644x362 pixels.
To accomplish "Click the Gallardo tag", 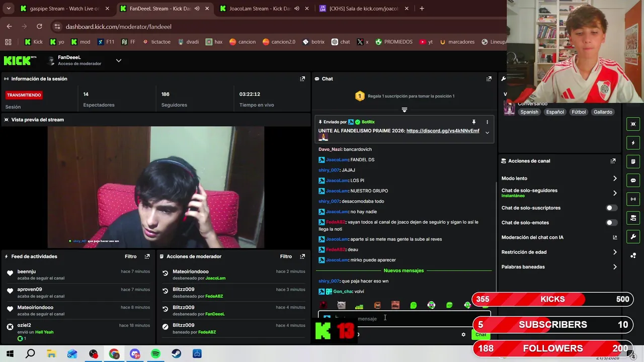I will click(603, 112).
